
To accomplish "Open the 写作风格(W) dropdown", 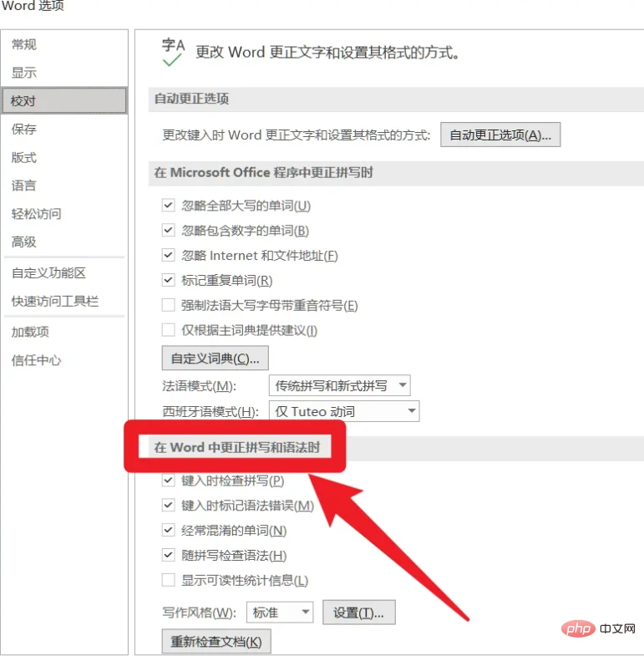I will point(280,613).
